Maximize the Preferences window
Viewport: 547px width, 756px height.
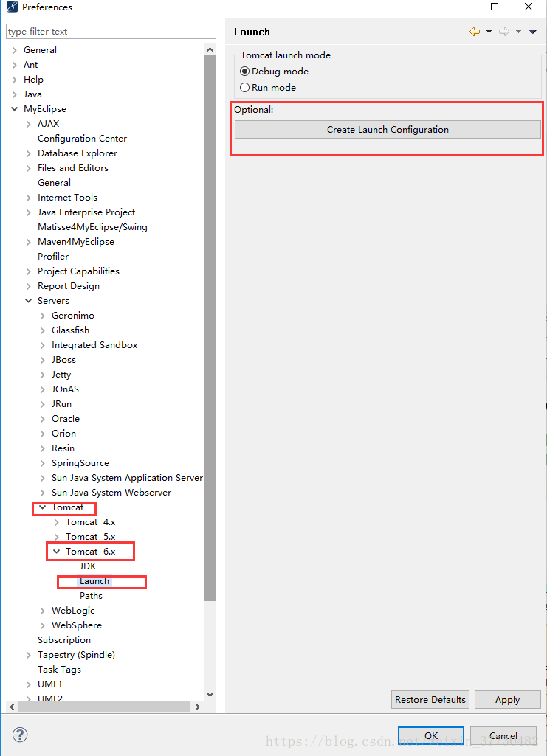(495, 7)
